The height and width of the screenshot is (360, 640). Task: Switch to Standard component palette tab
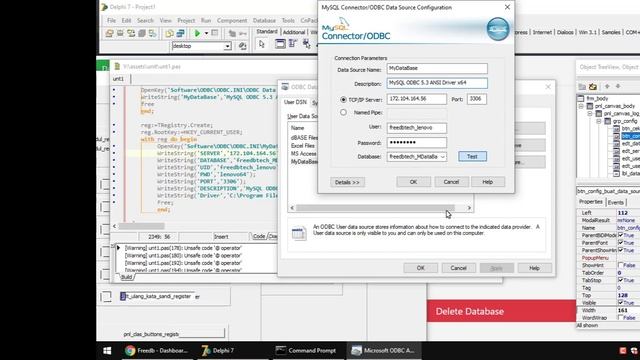[x=267, y=31]
